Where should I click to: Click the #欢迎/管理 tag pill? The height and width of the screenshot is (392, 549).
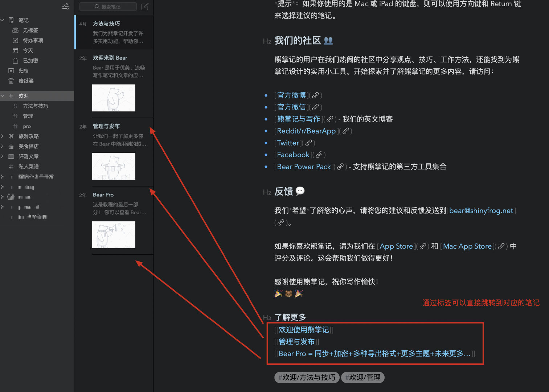(x=363, y=377)
